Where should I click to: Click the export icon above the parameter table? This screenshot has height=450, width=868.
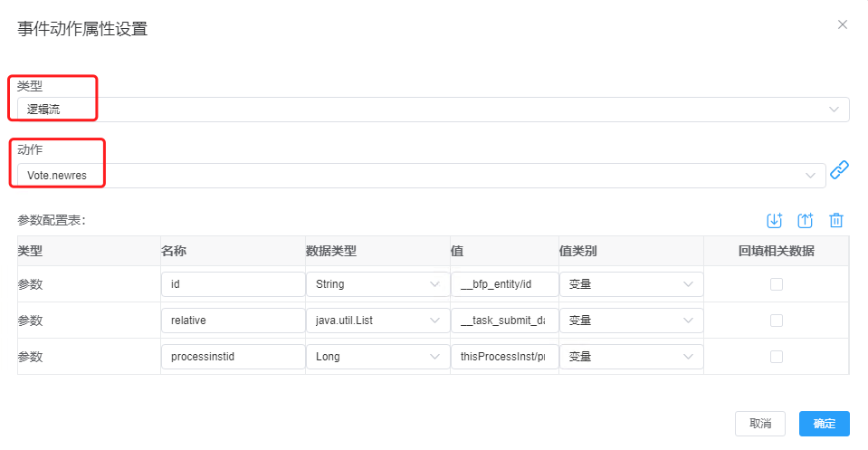click(805, 220)
